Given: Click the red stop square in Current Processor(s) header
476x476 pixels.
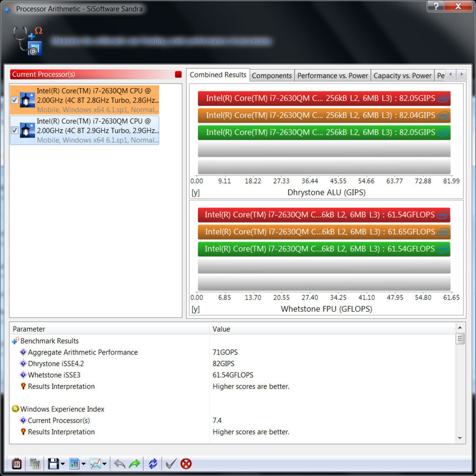Looking at the screenshot, I should (178, 74).
